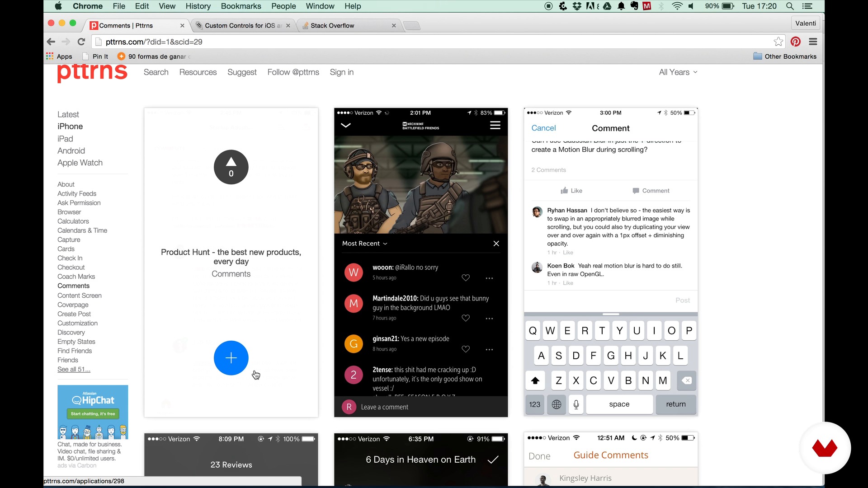The width and height of the screenshot is (868, 488).
Task: Click the Pin It bookmark
Action: [x=95, y=56]
